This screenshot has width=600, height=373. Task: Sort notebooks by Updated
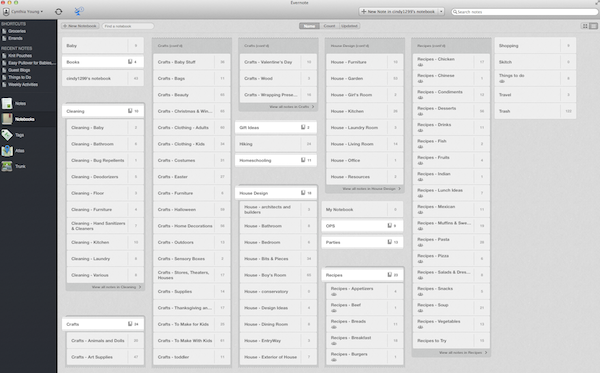coord(349,26)
